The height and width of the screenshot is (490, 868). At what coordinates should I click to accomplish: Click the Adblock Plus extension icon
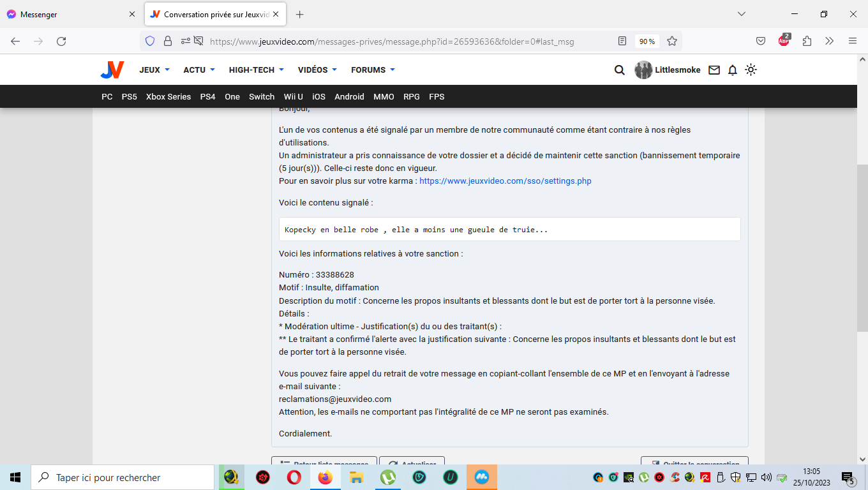(x=784, y=41)
